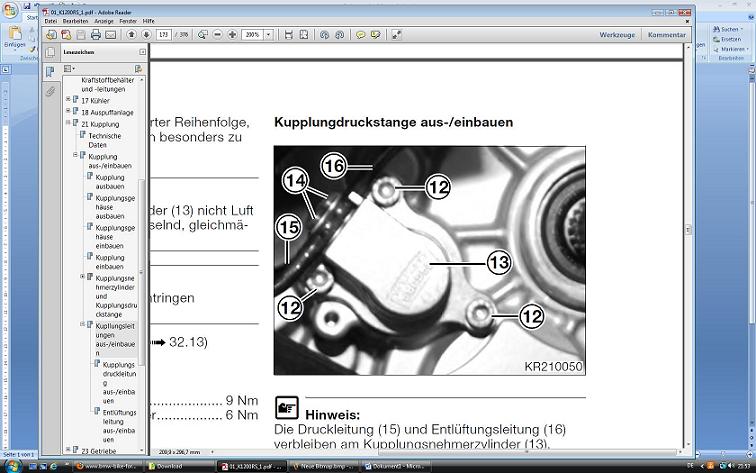Viewport: 756px width, 473px height.
Task: Collapse Kupplungsleitungen aus-/einbauen node
Action: click(82, 324)
